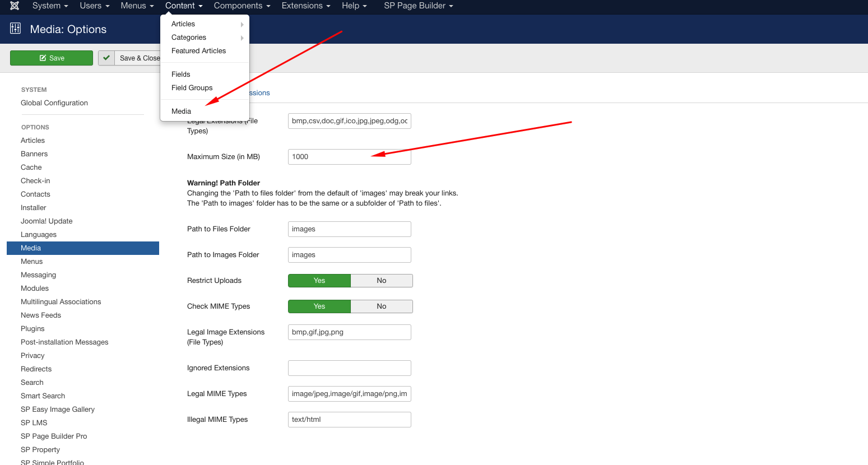Click the Maximum Size input field
Screen dimensions: 868x465
click(x=349, y=157)
